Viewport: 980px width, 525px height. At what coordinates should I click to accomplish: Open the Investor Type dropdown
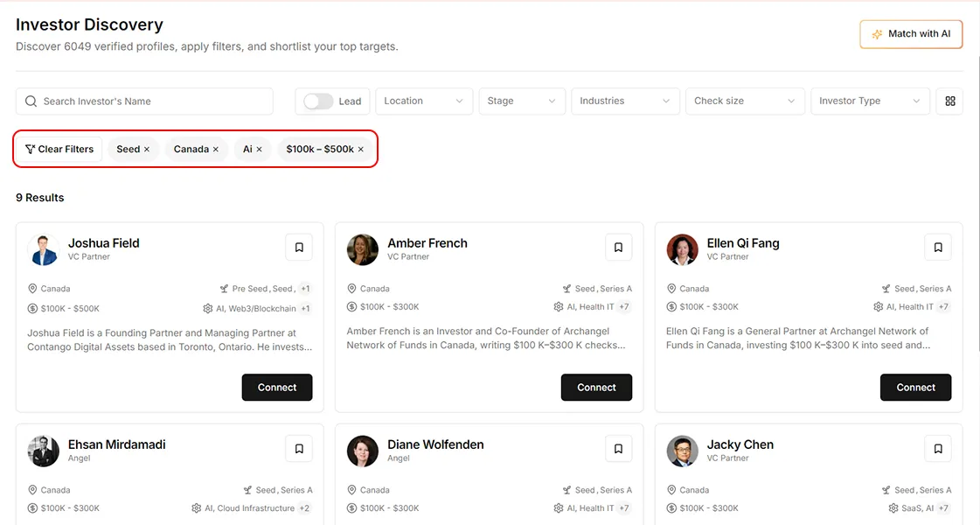[x=870, y=101]
